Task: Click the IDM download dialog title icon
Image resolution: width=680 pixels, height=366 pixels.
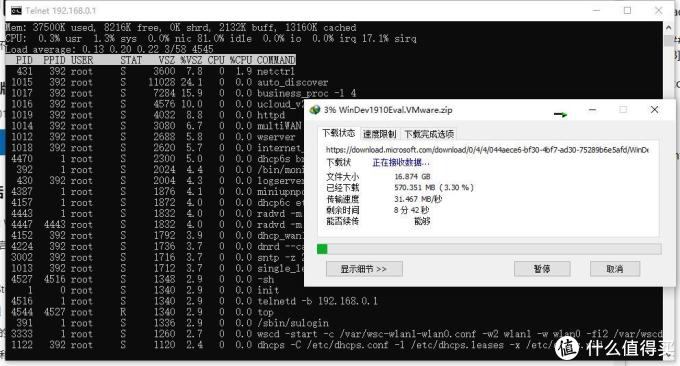Action: pyautogui.click(x=314, y=110)
